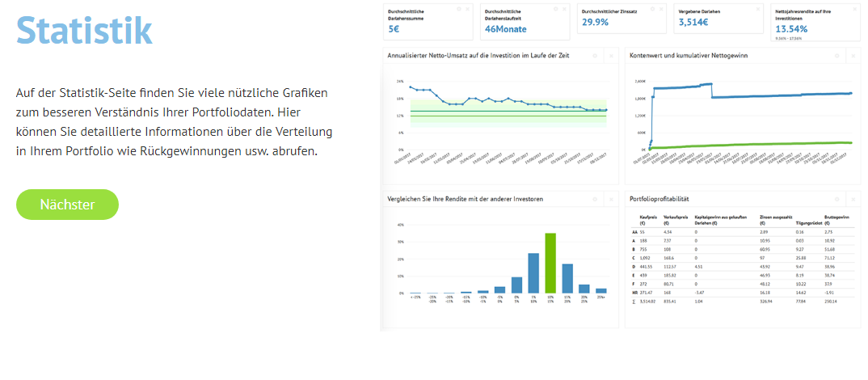Open gear settings of Kontenwert und kumulativer Nettogewinn
The height and width of the screenshot is (380, 868).
coord(837,56)
